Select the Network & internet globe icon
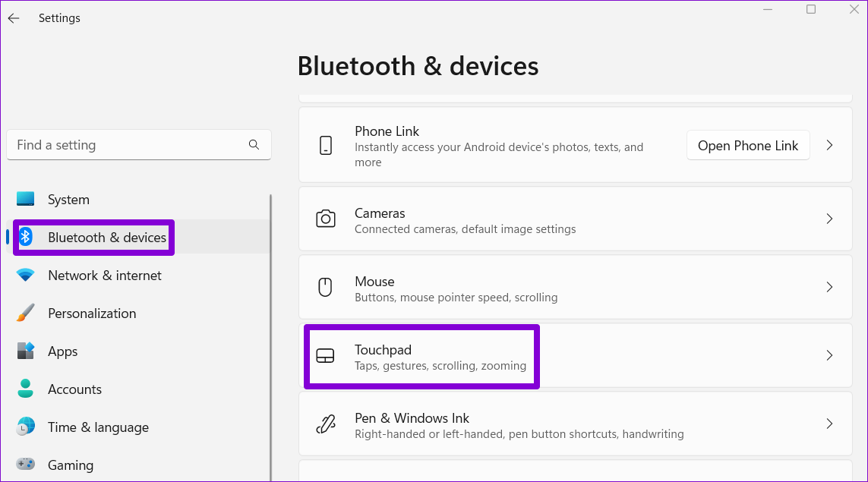This screenshot has height=482, width=868. pos(25,275)
